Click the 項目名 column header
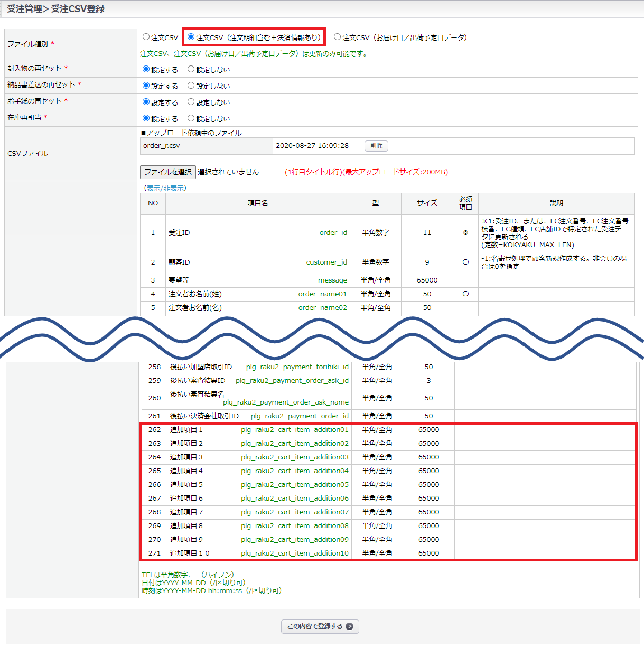644x648 pixels. click(258, 203)
